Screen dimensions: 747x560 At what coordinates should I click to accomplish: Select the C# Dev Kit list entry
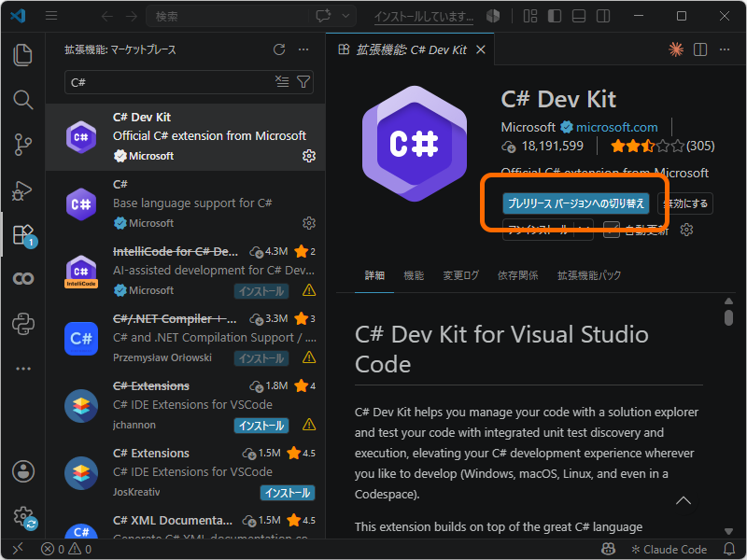(x=185, y=136)
